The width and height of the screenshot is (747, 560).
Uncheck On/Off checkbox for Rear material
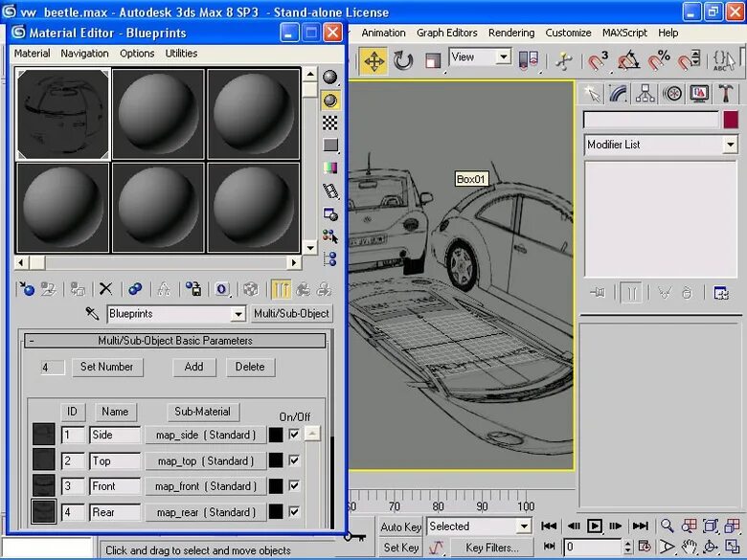click(x=294, y=511)
